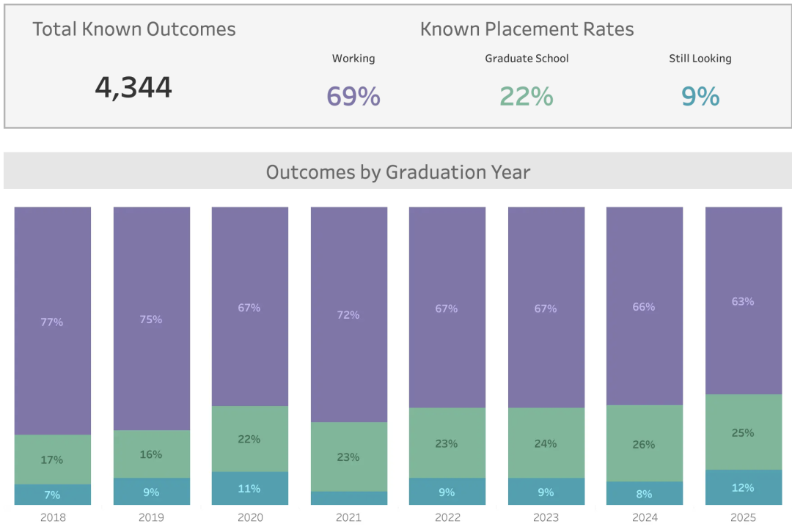The height and width of the screenshot is (532, 792).
Task: Select the 4,344 Total Known Outcomes number
Action: [133, 87]
